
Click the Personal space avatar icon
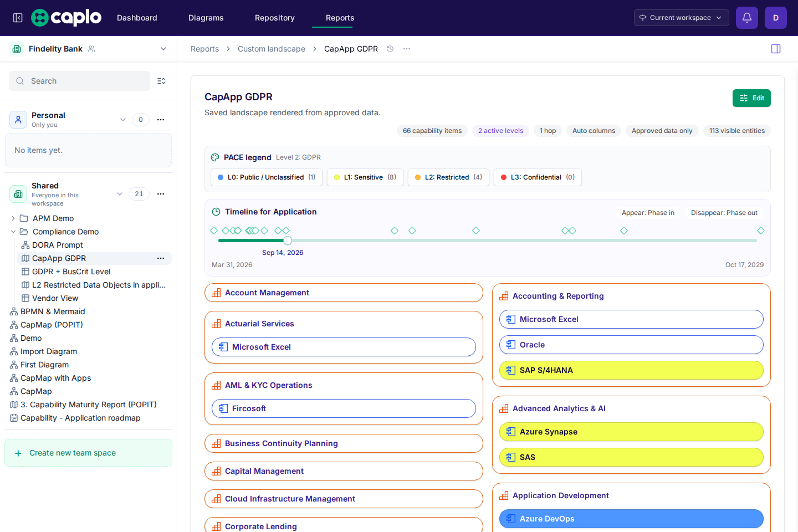18,120
